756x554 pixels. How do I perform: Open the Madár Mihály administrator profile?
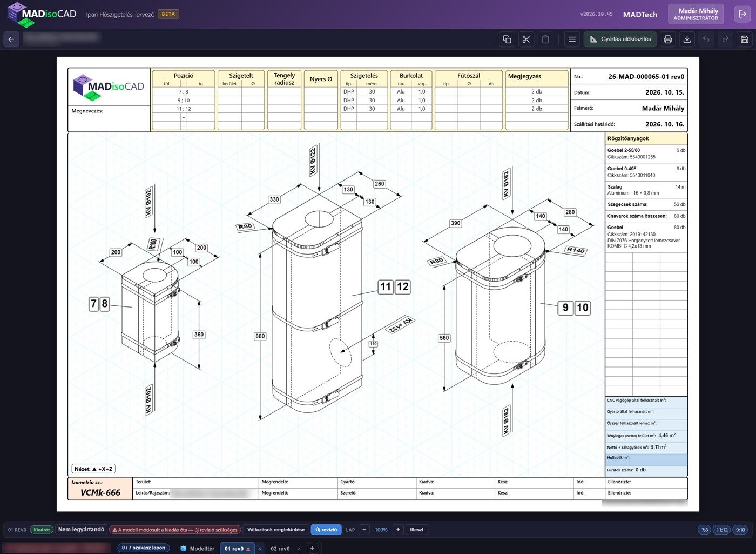point(696,14)
